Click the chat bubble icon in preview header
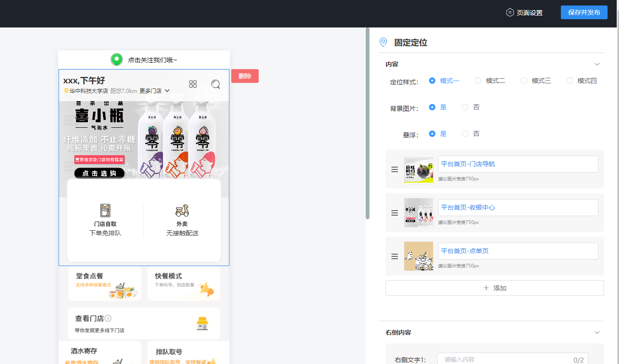 [x=216, y=84]
